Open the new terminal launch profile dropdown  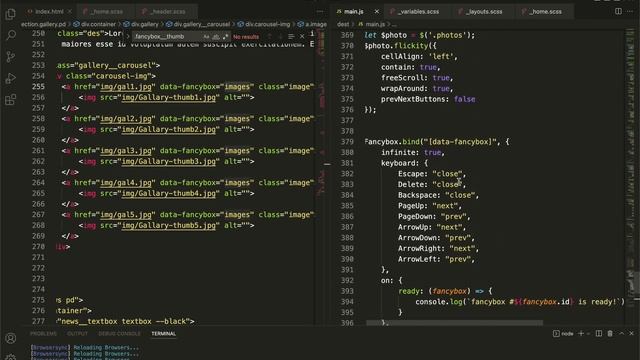(x=588, y=333)
